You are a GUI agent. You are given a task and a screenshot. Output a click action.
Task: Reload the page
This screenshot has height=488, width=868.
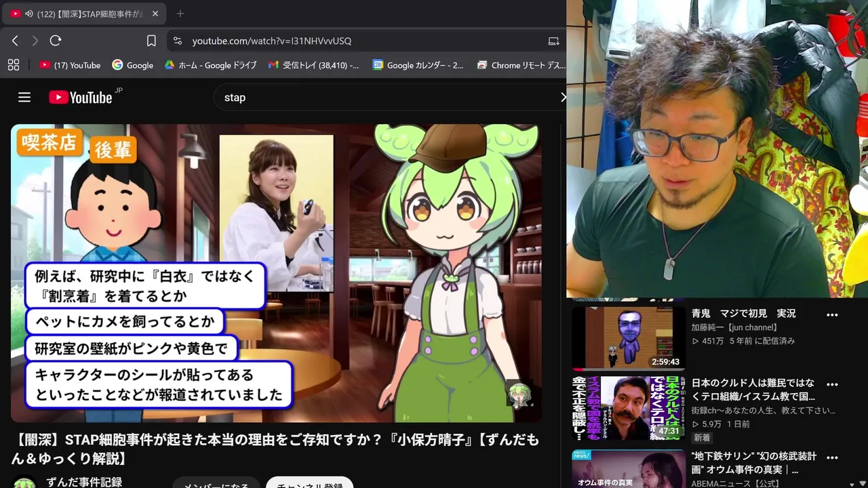56,41
